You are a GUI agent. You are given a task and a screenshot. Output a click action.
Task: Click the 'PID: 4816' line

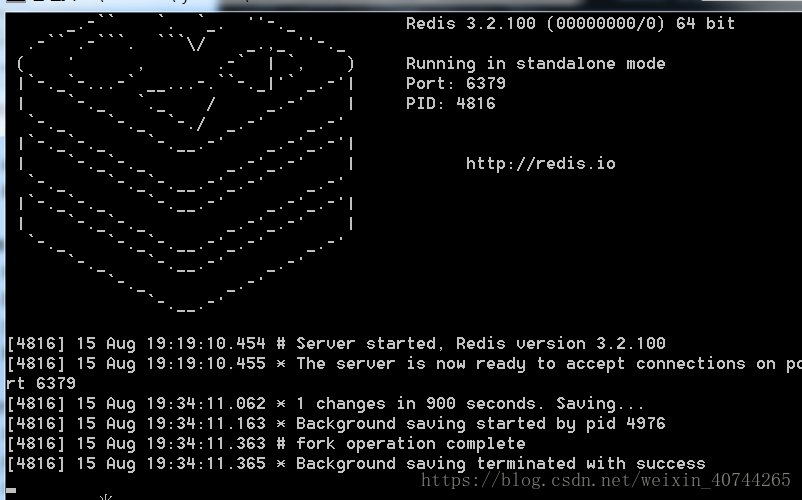pos(451,103)
